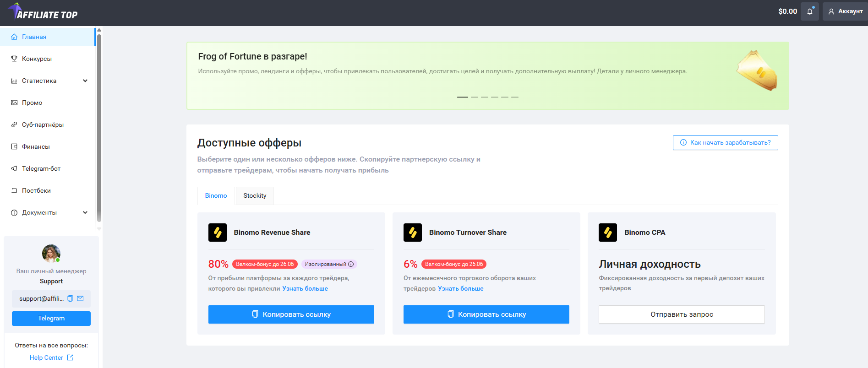Click the trophy icon beside Конкурсы
Image resolution: width=868 pixels, height=368 pixels.
(14, 59)
